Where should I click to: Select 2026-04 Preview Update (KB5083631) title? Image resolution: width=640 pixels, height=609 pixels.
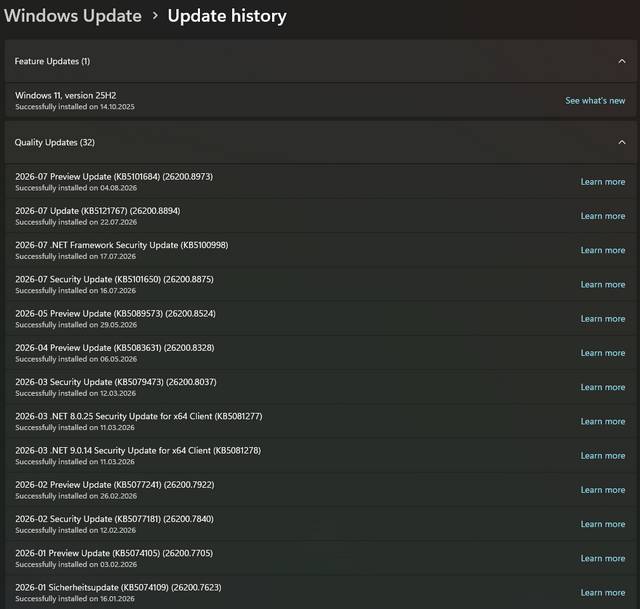[115, 348]
